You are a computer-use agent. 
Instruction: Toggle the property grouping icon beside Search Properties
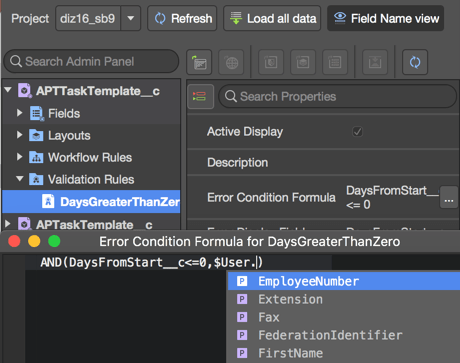pyautogui.click(x=200, y=96)
